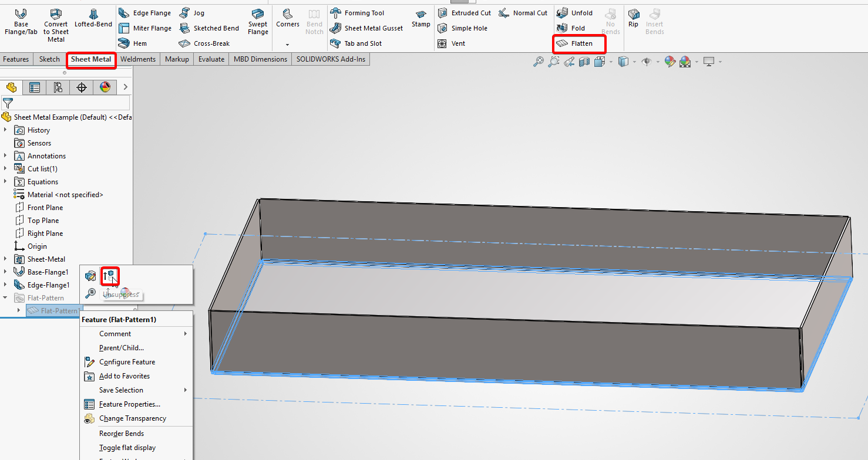Choose Reorder Bends
This screenshot has width=868, height=460.
pos(122,434)
